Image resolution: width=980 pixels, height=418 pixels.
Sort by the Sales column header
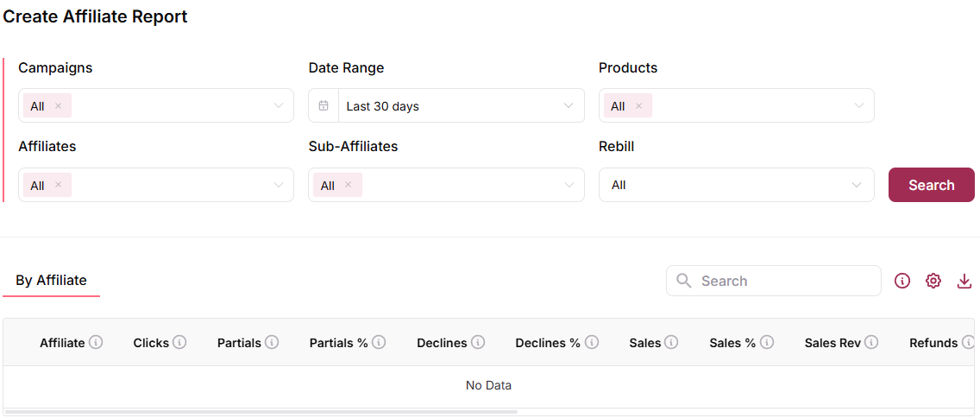pos(645,343)
